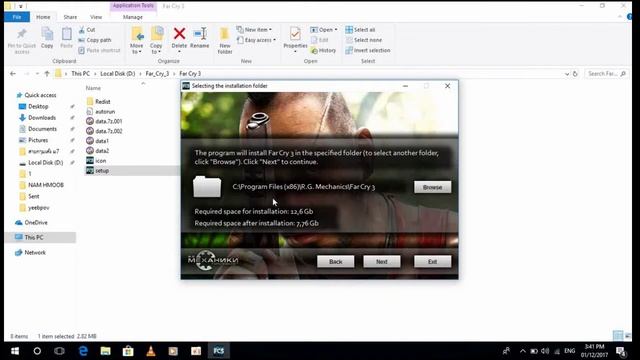Click the Windows Start button
This screenshot has height=360, width=640.
click(x=15, y=351)
